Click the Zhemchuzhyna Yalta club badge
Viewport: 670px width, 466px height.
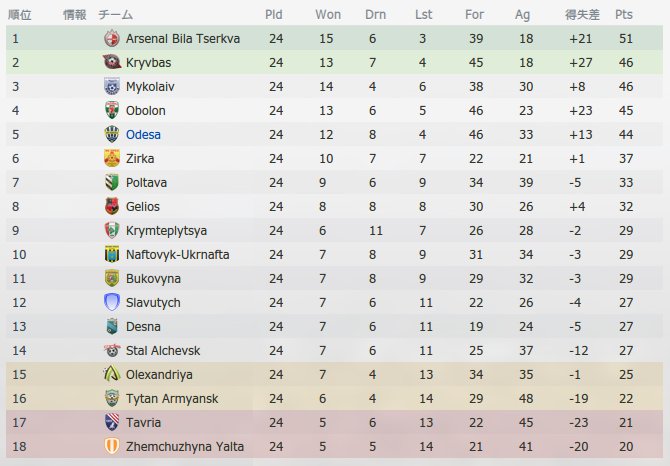click(x=112, y=446)
